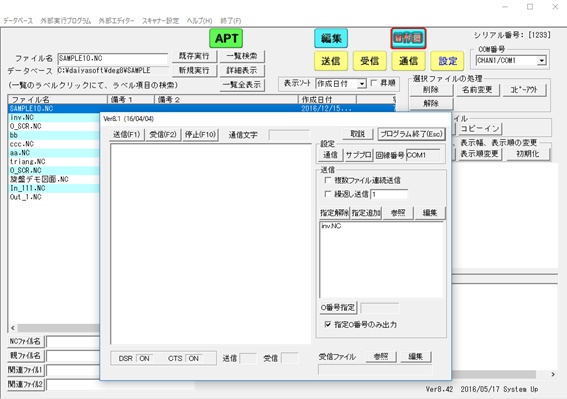Screen dimensions: 567x399
Task: Click 停止(F10) in the dialog
Action: [200, 135]
